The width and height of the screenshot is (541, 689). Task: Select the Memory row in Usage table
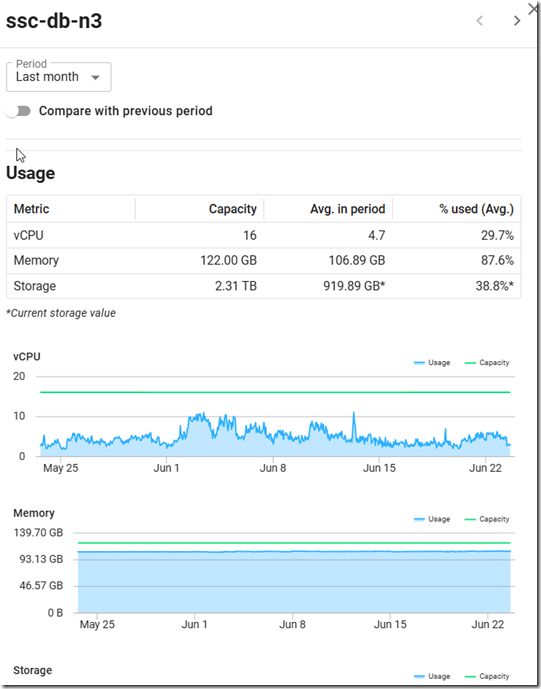click(264, 261)
